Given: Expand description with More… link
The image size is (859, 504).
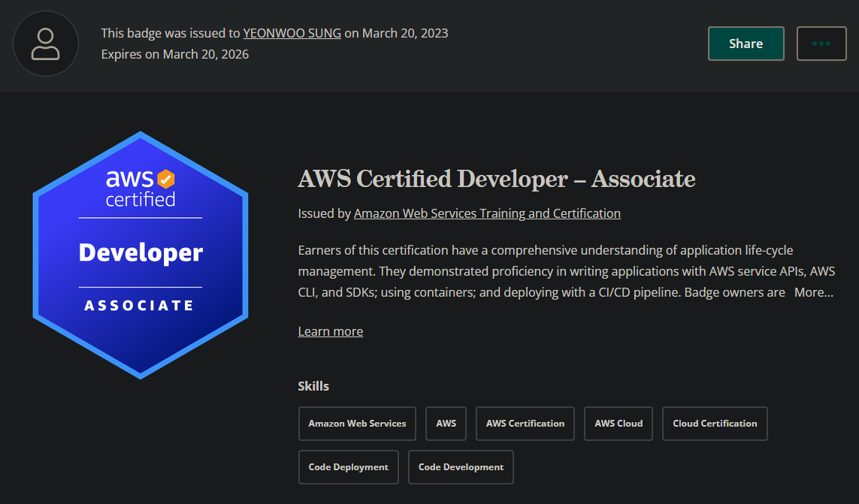Looking at the screenshot, I should point(813,292).
